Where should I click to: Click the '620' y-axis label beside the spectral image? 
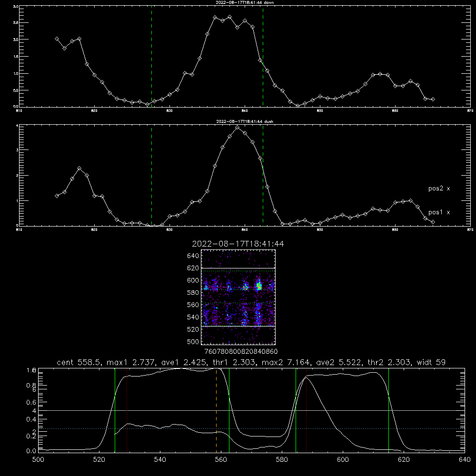coord(193,268)
